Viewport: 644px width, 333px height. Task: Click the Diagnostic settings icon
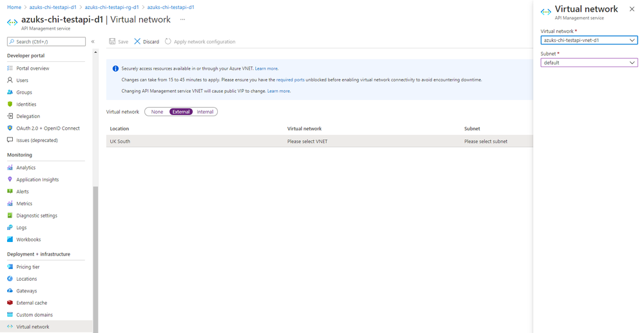click(x=10, y=215)
